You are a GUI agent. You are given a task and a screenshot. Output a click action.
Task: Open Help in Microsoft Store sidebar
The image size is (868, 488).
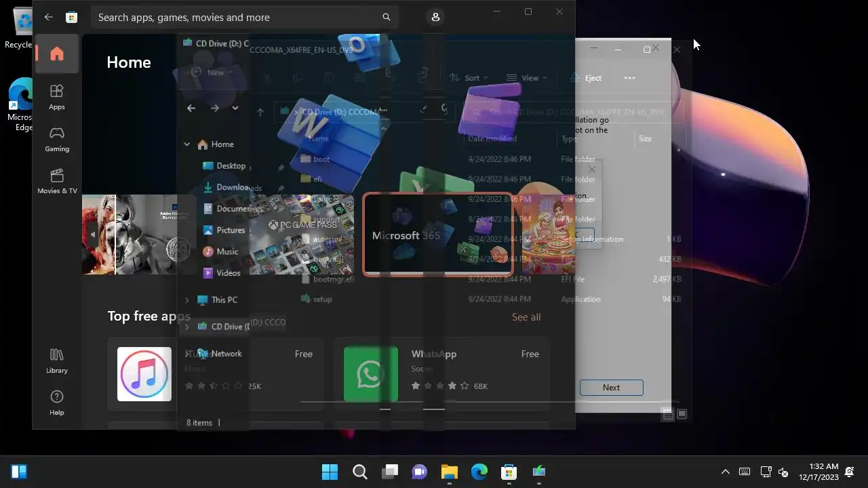57,403
